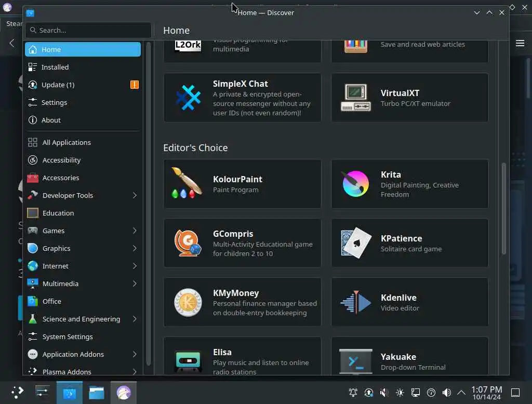The height and width of the screenshot is (404, 532).
Task: Open Discover Settings in sidebar
Action: coord(83,102)
